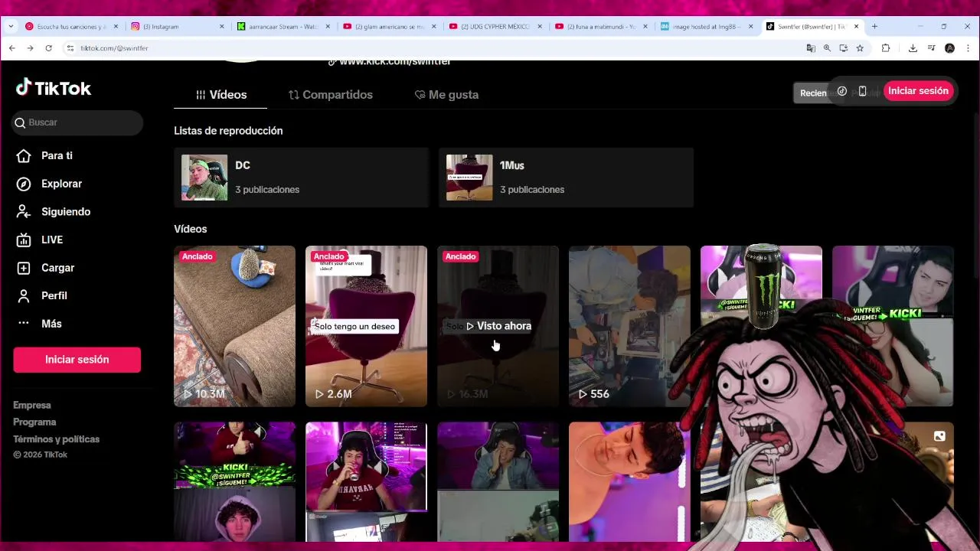The height and width of the screenshot is (551, 980).
Task: Open the browser profile avatar
Action: click(949, 48)
